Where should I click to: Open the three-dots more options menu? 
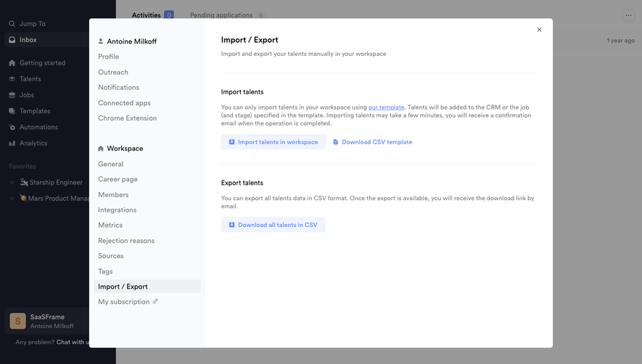click(x=628, y=15)
